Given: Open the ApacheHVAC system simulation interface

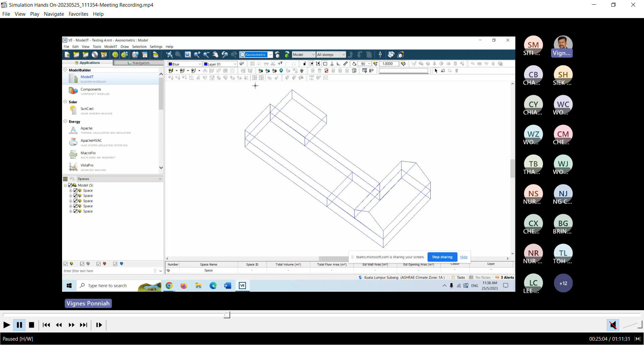Looking at the screenshot, I should tap(91, 141).
